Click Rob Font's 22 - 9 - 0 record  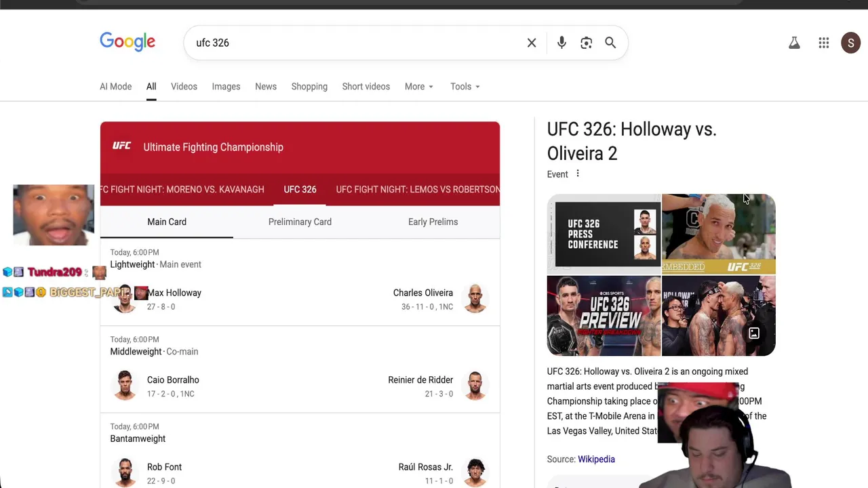click(x=161, y=481)
